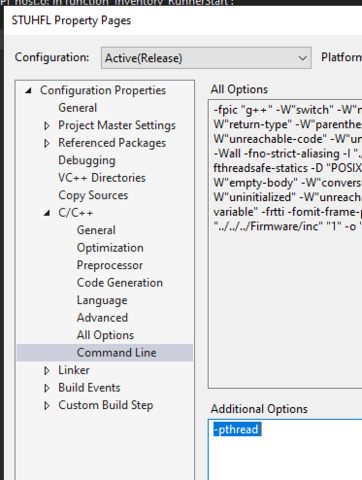Screen dimensions: 362x480
Task: Select the All Options tree item
Action: (x=105, y=335)
